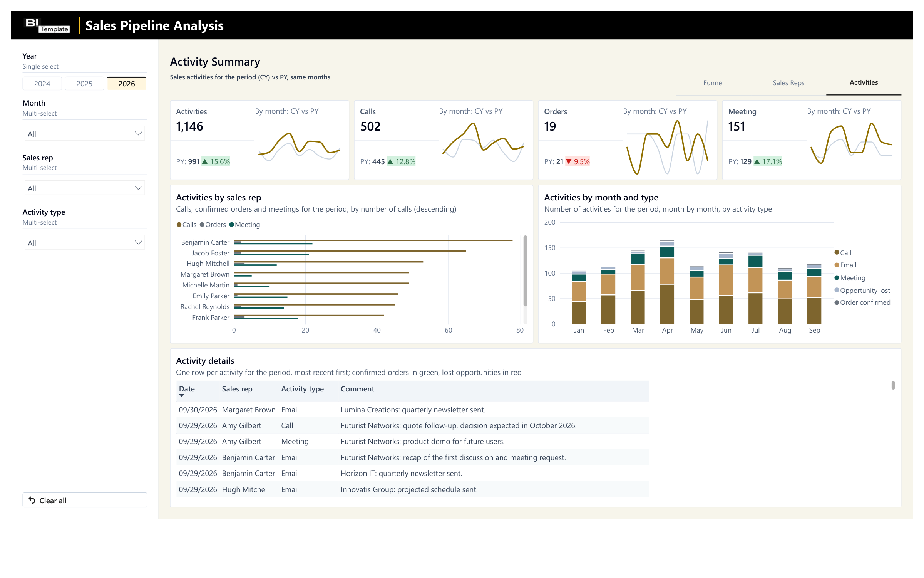Click the Calls legend marker in sales rep chart
This screenshot has height=578, width=924.
[179, 225]
